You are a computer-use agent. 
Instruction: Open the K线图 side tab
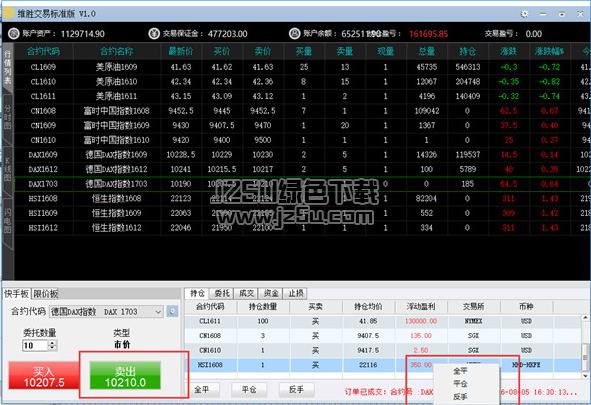tap(8, 170)
